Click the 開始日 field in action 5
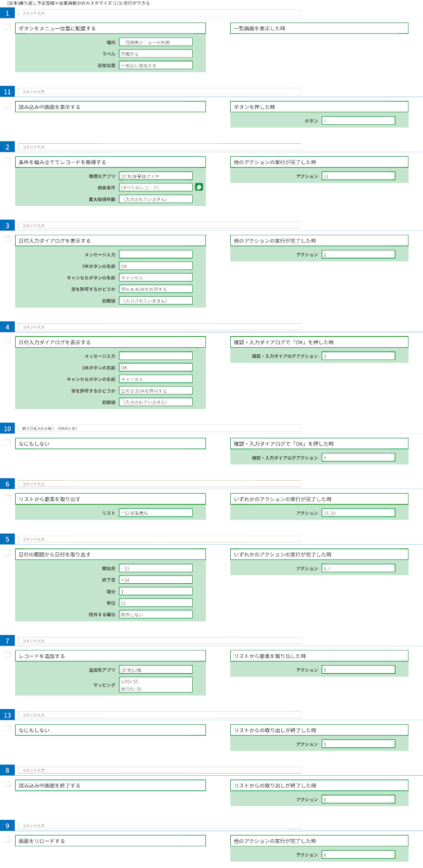The height and width of the screenshot is (868, 423). coord(156,568)
